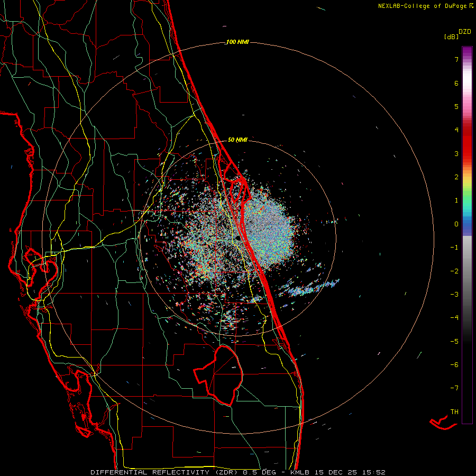Click the 6 value on color scale
The image size is (476, 476).
(x=456, y=83)
